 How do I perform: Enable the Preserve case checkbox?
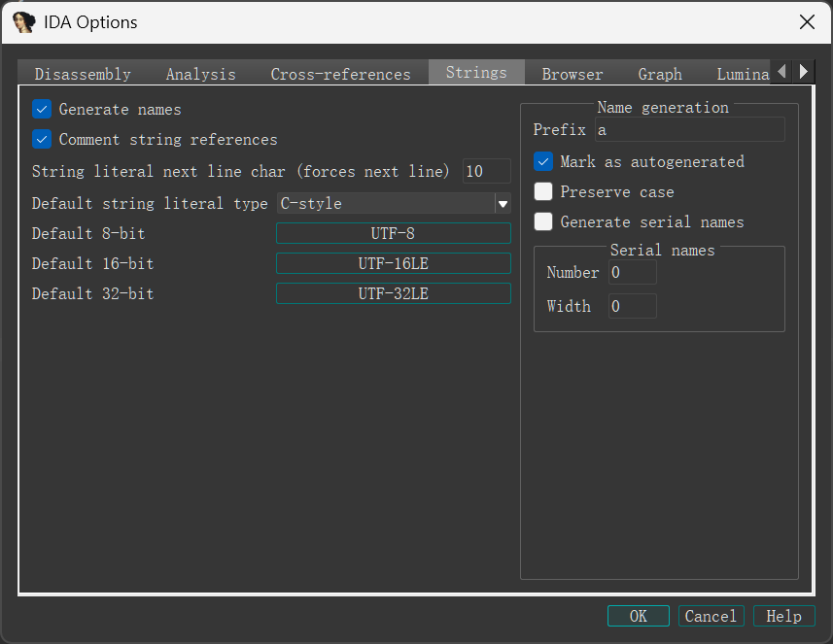[x=543, y=192]
